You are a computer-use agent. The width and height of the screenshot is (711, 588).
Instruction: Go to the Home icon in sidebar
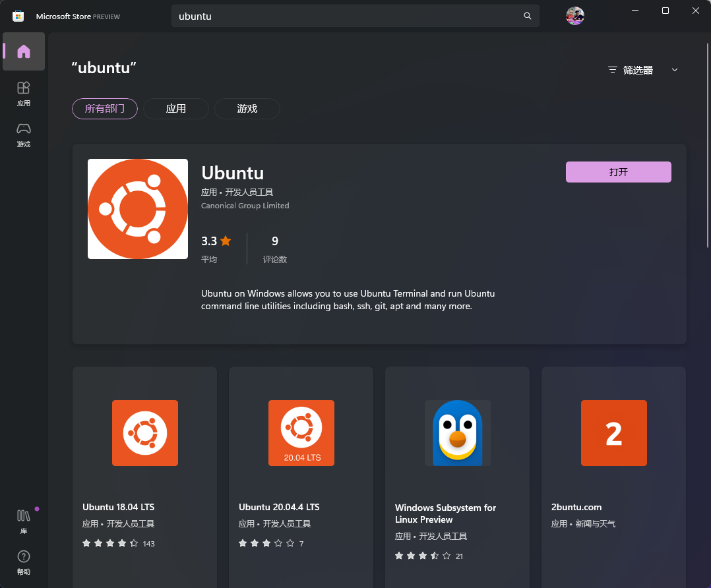coord(24,51)
